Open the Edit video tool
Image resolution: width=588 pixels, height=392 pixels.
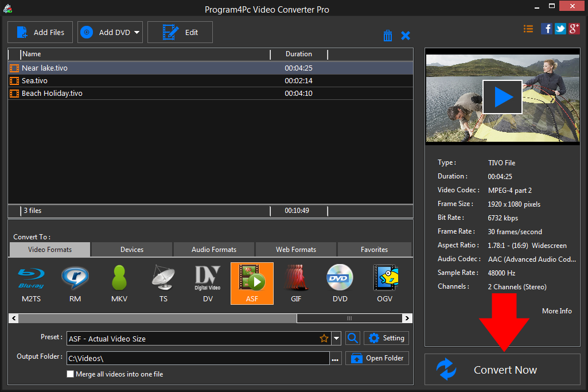tap(180, 32)
